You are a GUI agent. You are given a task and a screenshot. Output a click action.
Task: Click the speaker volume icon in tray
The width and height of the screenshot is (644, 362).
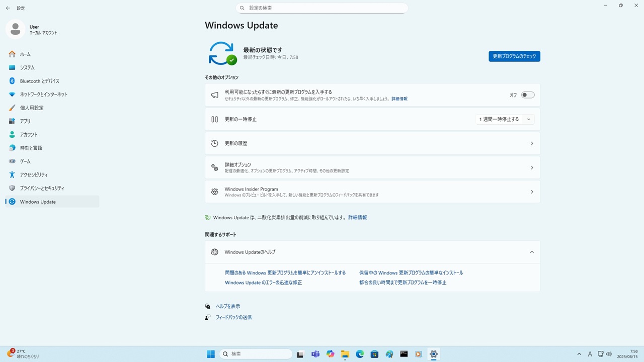pyautogui.click(x=609, y=354)
